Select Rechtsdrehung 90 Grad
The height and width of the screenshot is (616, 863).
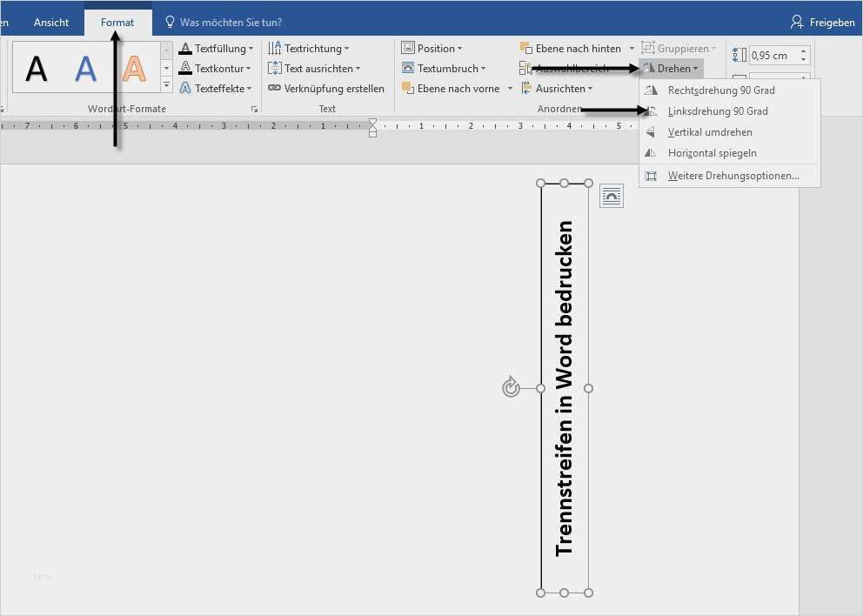720,90
